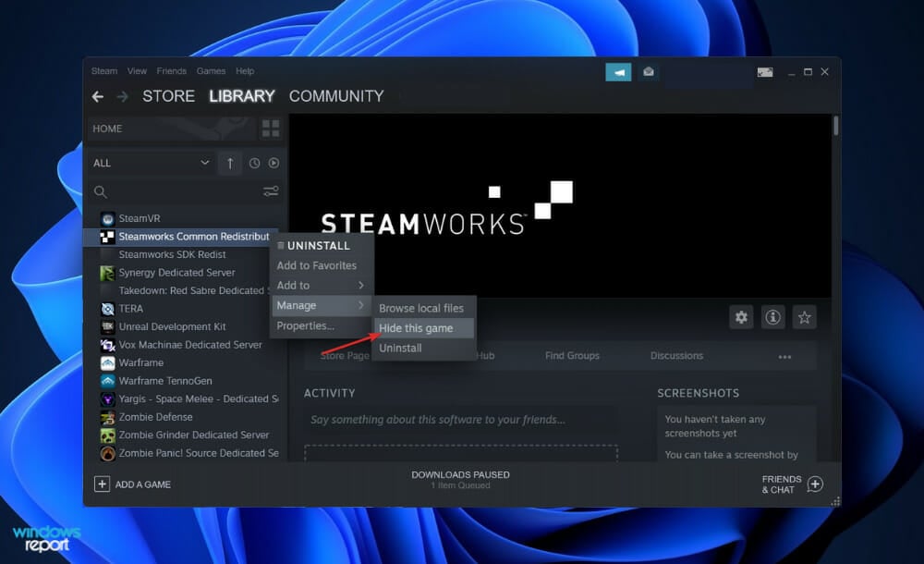Select Zombie Grinder Dedicated Server entry
This screenshot has height=564, width=924.
(x=193, y=435)
